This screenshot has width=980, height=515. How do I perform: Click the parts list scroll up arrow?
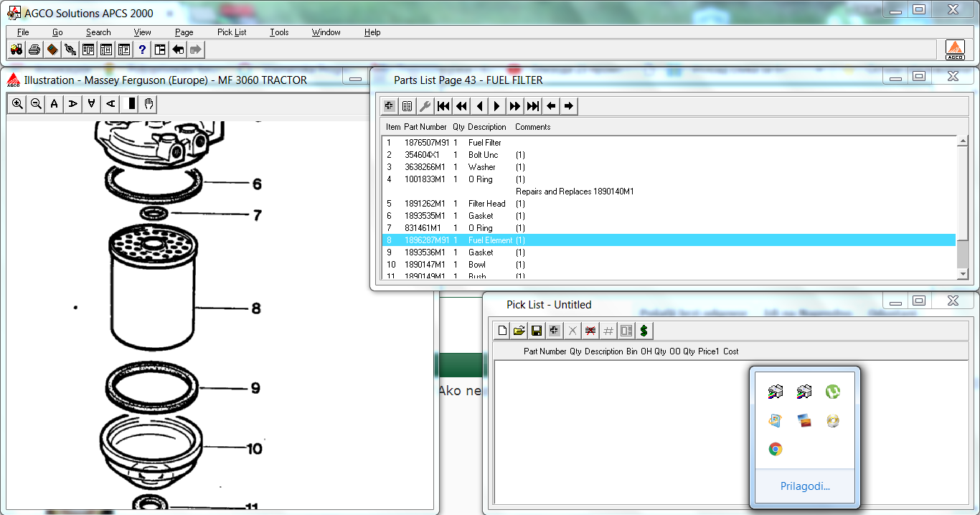963,141
